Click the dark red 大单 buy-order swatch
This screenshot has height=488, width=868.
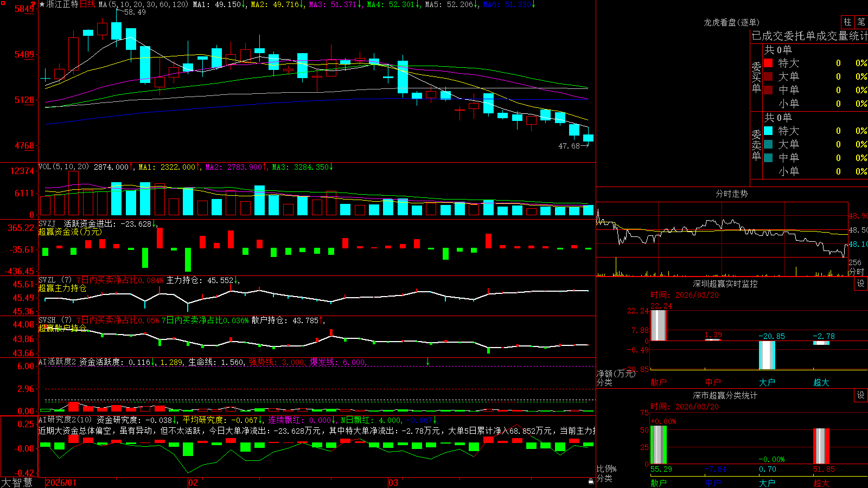768,76
